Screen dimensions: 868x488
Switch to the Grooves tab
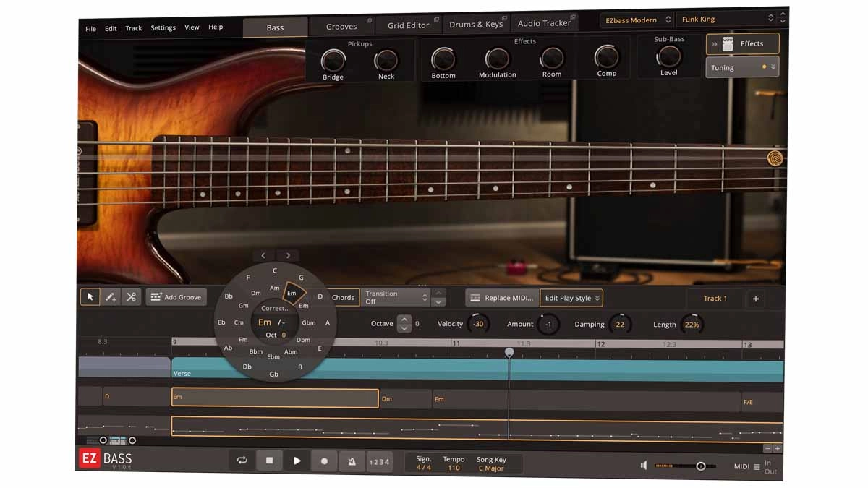[x=341, y=26]
